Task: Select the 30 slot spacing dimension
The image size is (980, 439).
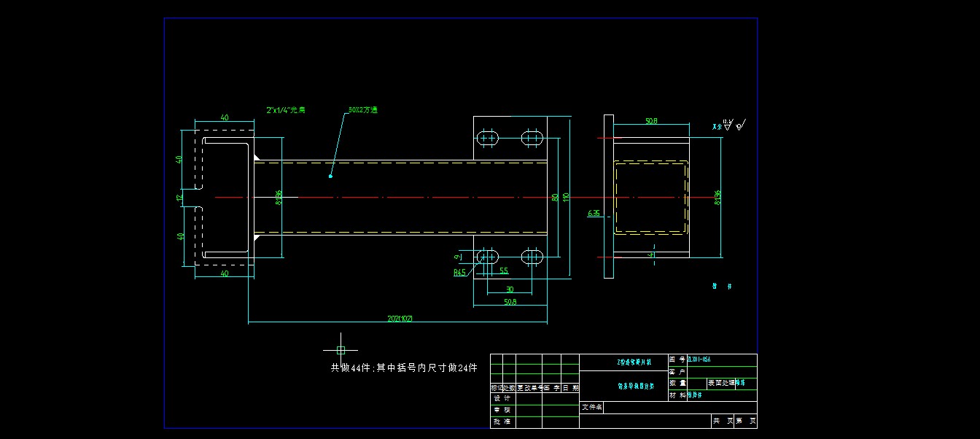Action: click(510, 289)
